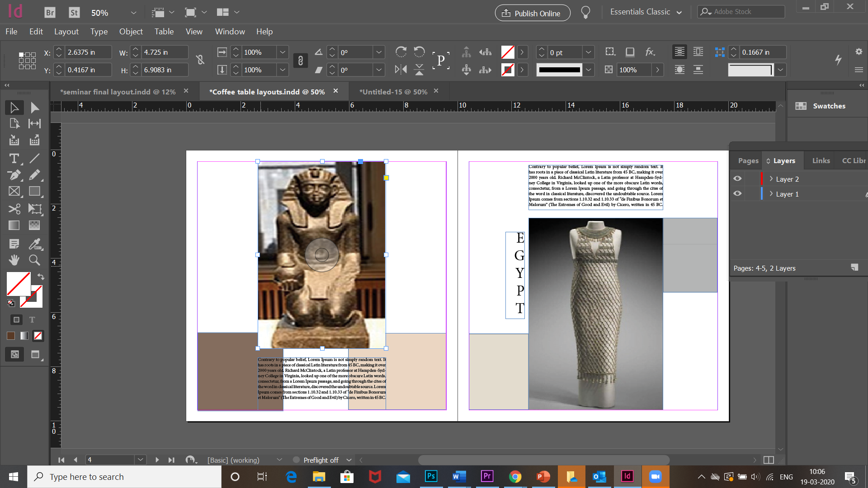Open the Object menu

click(x=131, y=32)
